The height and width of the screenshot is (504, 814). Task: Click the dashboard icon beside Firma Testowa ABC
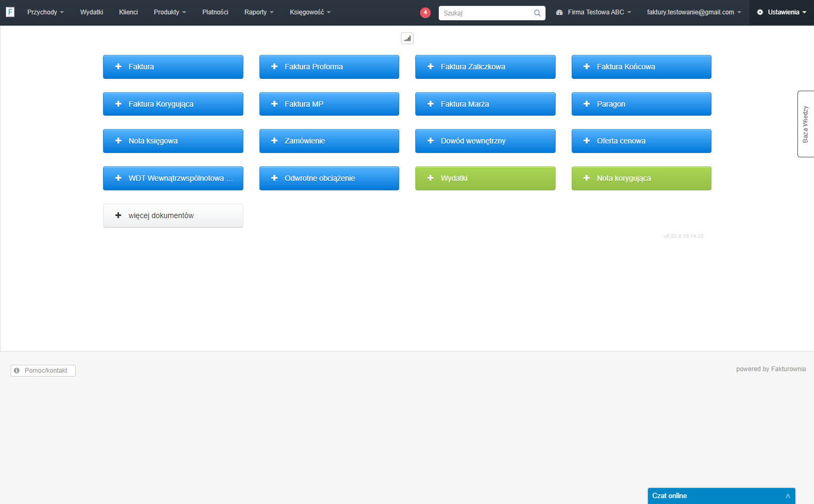(559, 12)
